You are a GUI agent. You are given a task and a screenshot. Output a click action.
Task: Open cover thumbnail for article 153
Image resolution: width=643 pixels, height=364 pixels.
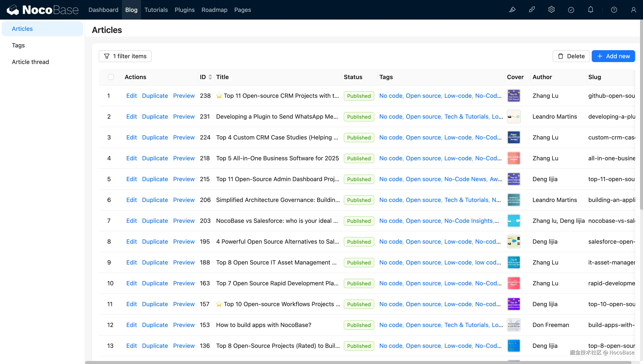[514, 325]
